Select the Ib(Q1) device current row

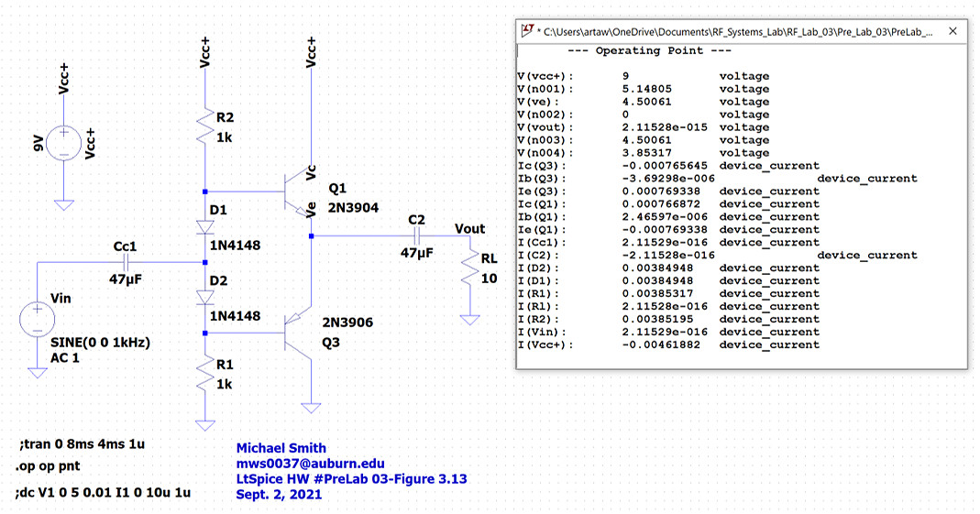click(x=668, y=217)
